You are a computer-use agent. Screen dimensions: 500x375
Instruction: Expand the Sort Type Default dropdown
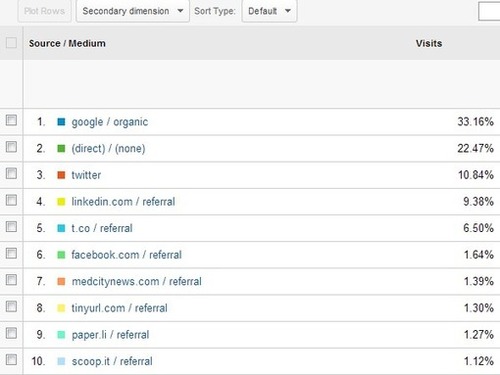tap(269, 11)
